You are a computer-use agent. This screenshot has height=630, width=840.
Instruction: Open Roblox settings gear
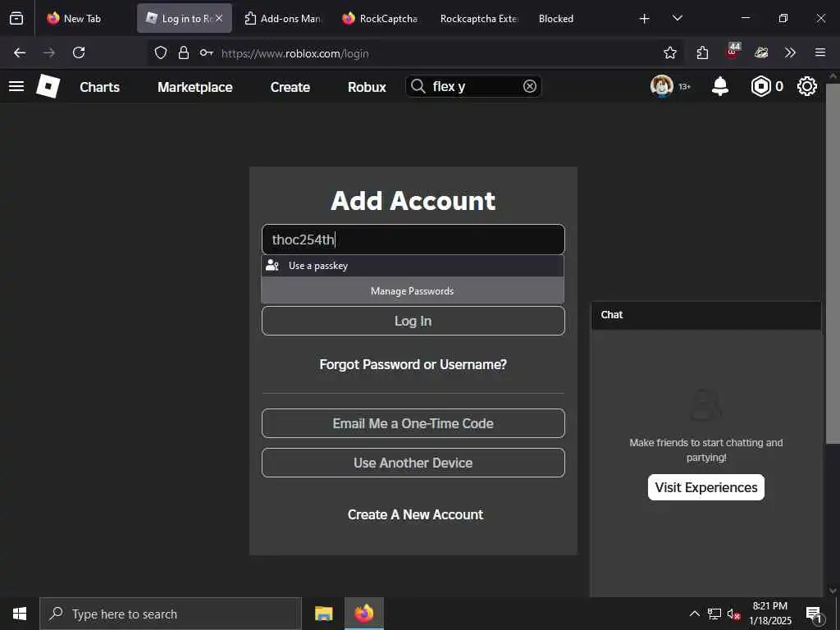tap(807, 86)
